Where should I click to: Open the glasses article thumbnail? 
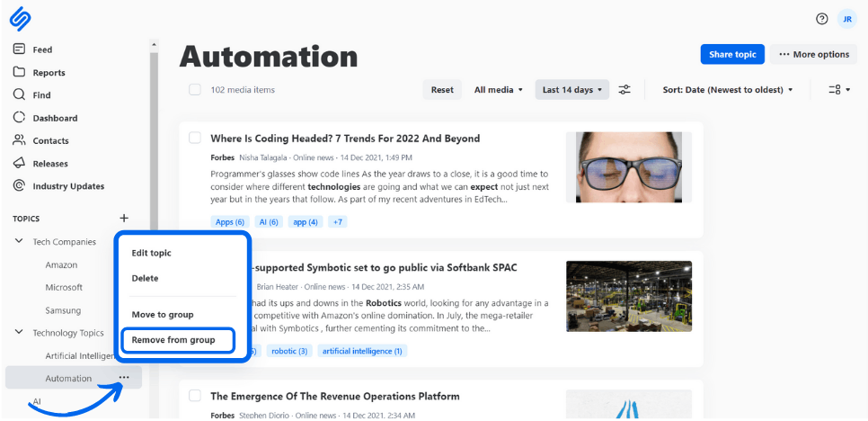point(629,167)
